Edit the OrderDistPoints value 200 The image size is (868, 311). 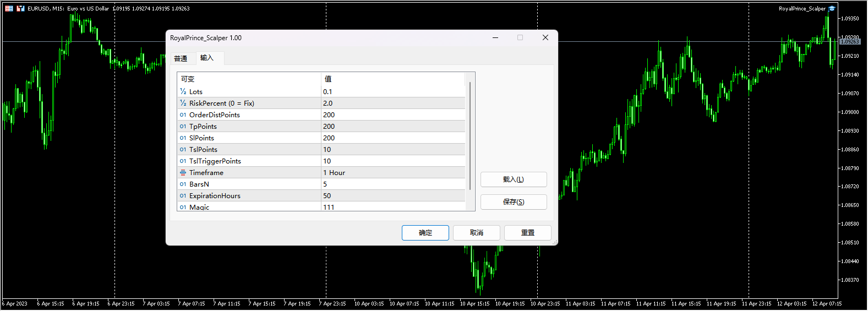pos(393,114)
